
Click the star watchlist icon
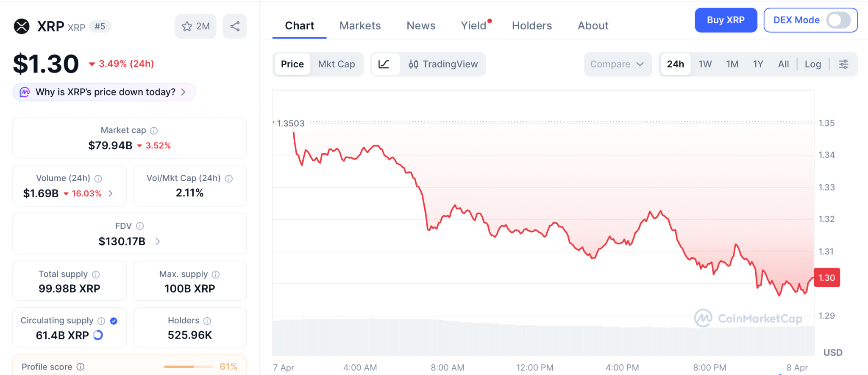tap(187, 27)
